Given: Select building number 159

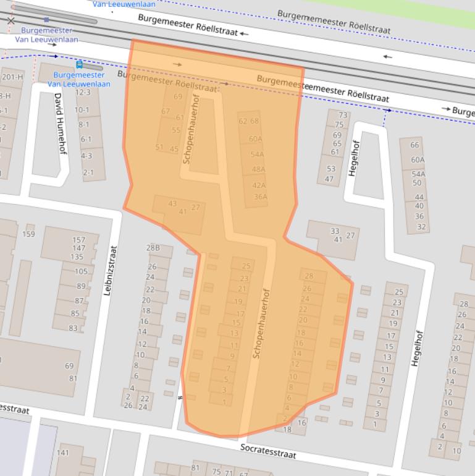Looking at the screenshot, I should coord(28,234).
